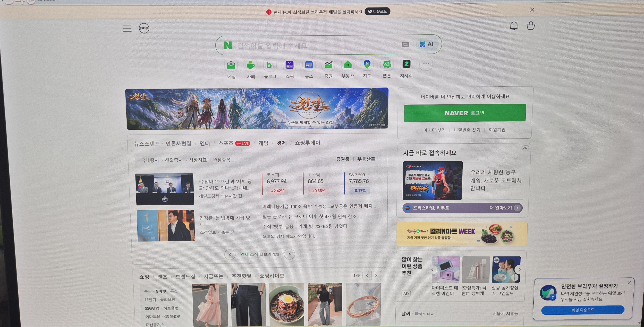Image resolution: width=644 pixels, height=327 pixels.
Task: Click the 웨일 다운로드 button
Action: [x=583, y=310]
